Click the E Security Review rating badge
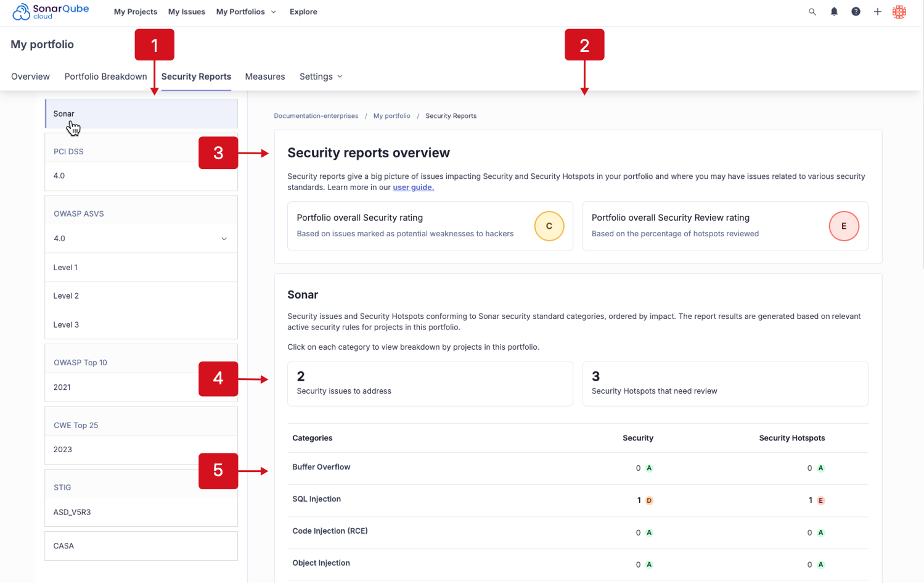Viewport: 924px width, 583px height. click(x=843, y=226)
